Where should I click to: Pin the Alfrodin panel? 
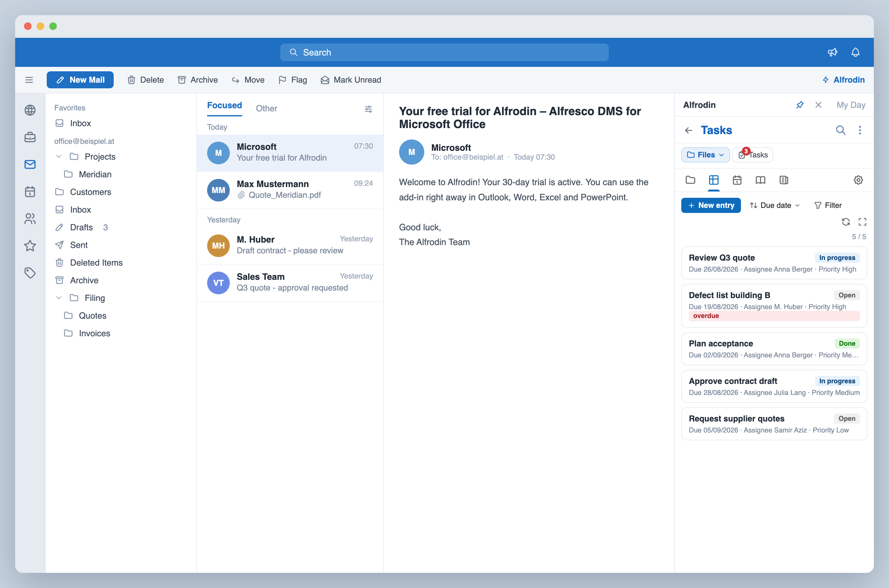(800, 105)
